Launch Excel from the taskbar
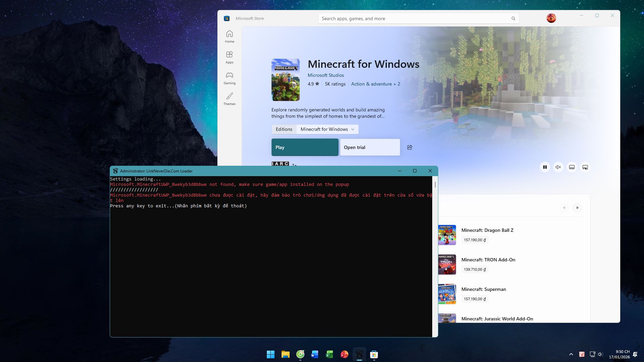The width and height of the screenshot is (644, 362). [329, 354]
